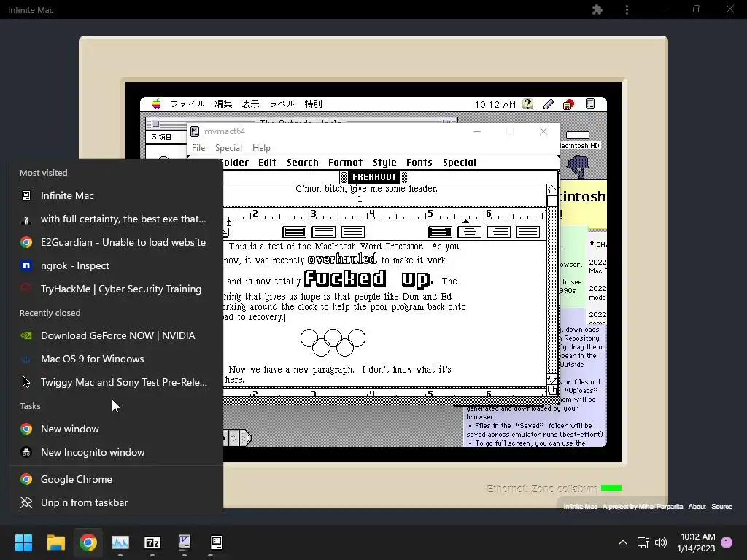Screen dimensions: 747x560
Task: Open TryHackMe Cyber Security Training entry
Action: tap(116, 289)
